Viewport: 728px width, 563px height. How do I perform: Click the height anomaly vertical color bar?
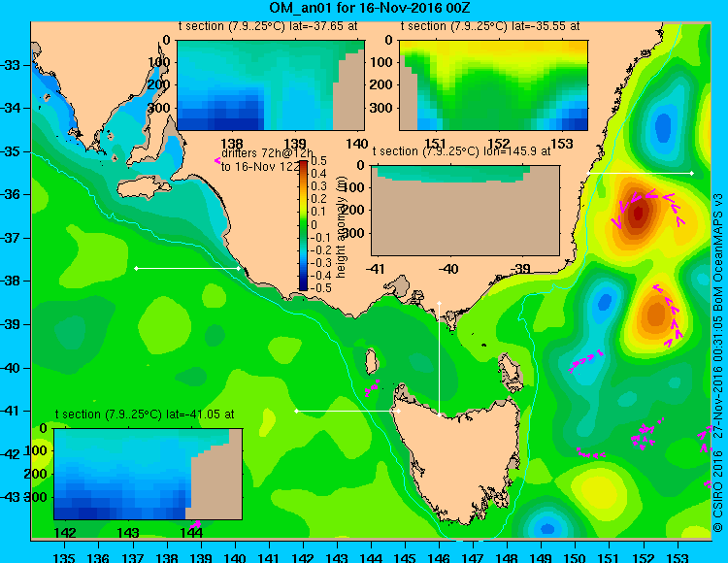(303, 225)
